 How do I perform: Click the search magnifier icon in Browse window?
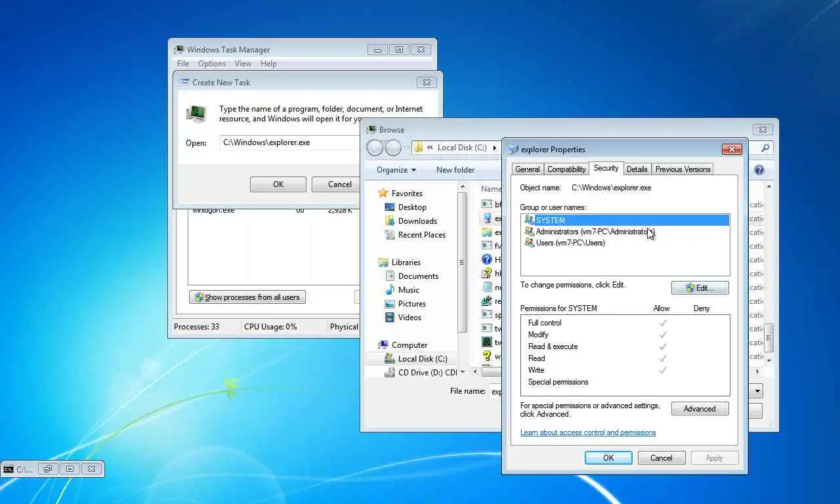[765, 148]
